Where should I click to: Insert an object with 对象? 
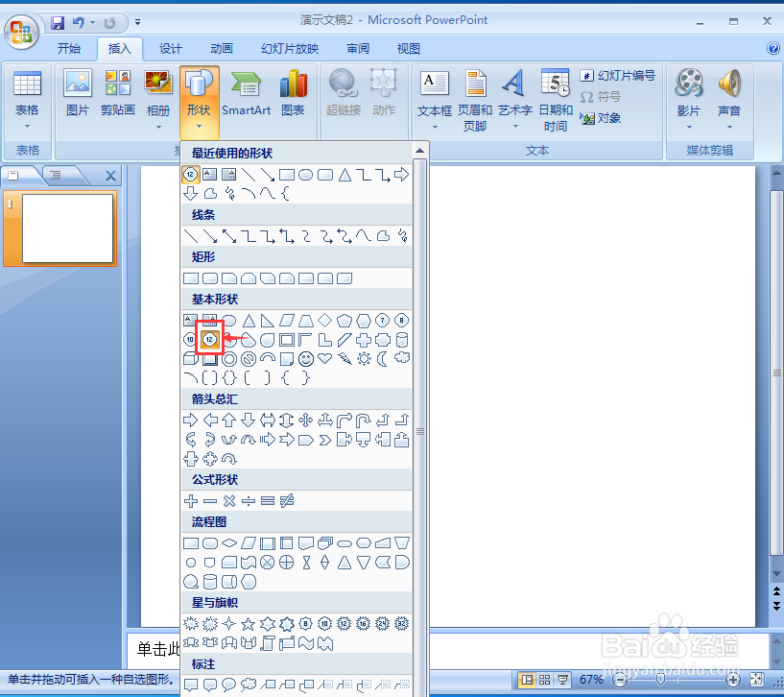click(601, 118)
